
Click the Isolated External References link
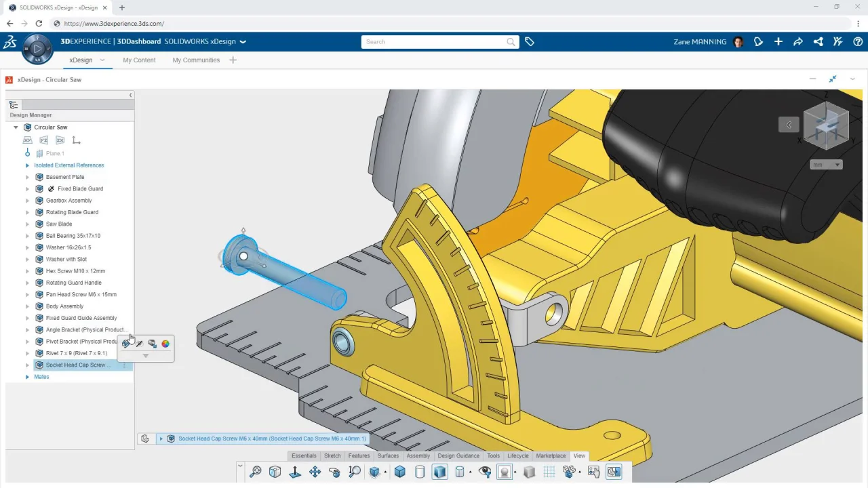(69, 165)
